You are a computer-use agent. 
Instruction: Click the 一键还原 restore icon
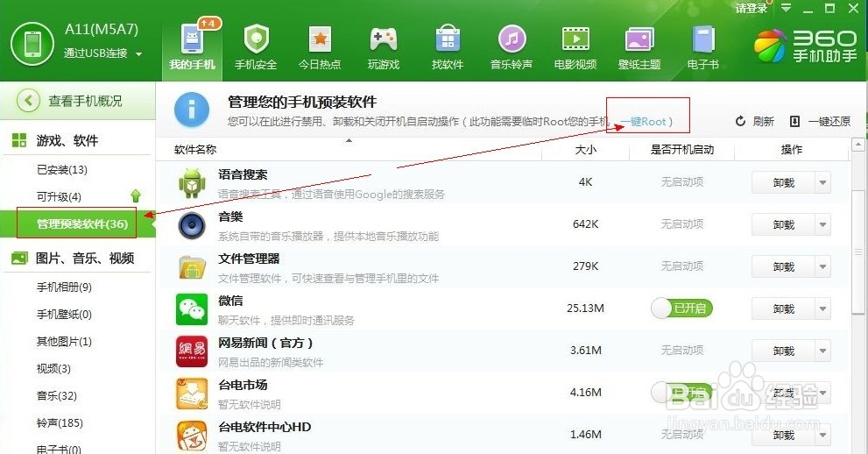pos(794,121)
